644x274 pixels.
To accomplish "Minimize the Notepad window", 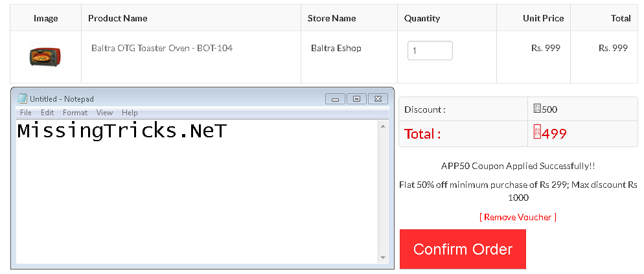I will (x=335, y=99).
